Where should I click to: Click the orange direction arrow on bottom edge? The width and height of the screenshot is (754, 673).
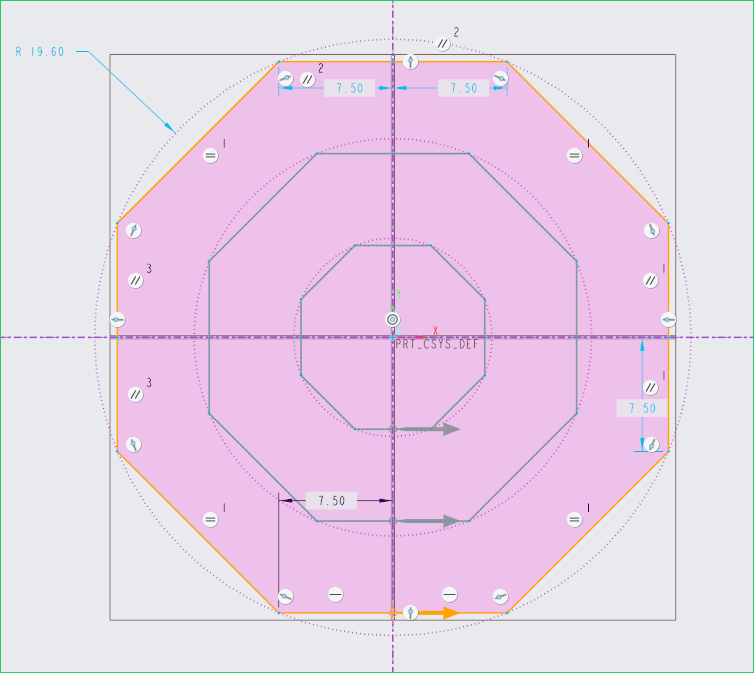pyautogui.click(x=438, y=613)
